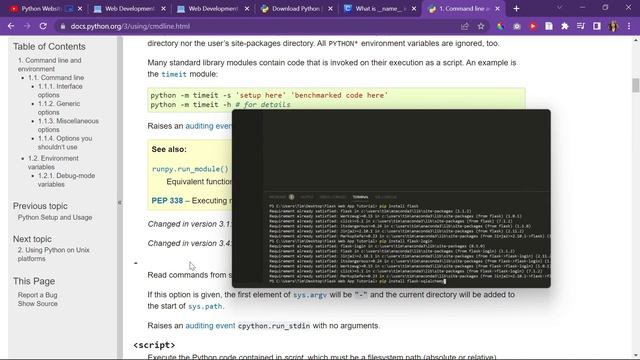Switch to first Web Development tab
This screenshot has width=640, height=360.
point(129,9)
